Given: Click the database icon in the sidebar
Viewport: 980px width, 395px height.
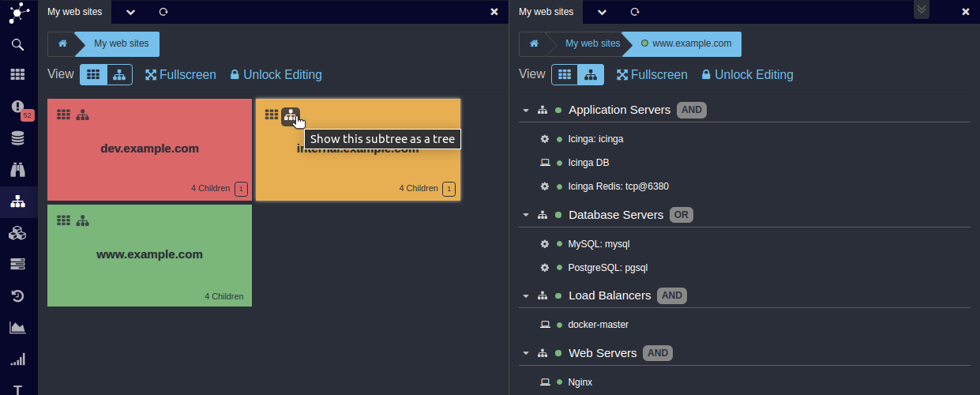Looking at the screenshot, I should click(17, 138).
